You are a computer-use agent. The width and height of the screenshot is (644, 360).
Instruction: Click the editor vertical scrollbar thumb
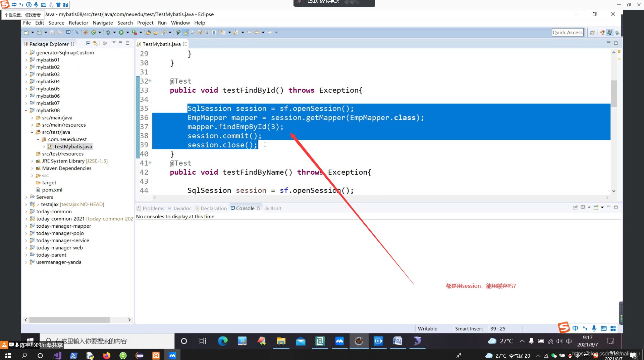pyautogui.click(x=614, y=93)
